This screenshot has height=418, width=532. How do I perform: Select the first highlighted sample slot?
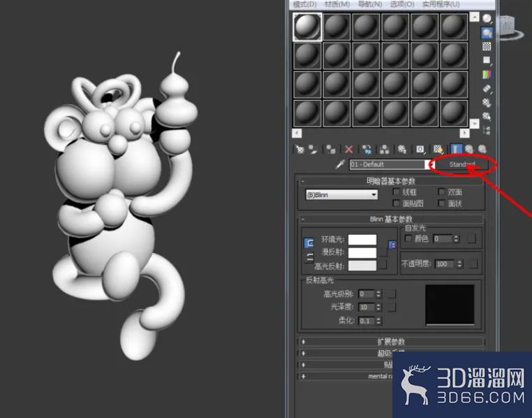coord(307,27)
